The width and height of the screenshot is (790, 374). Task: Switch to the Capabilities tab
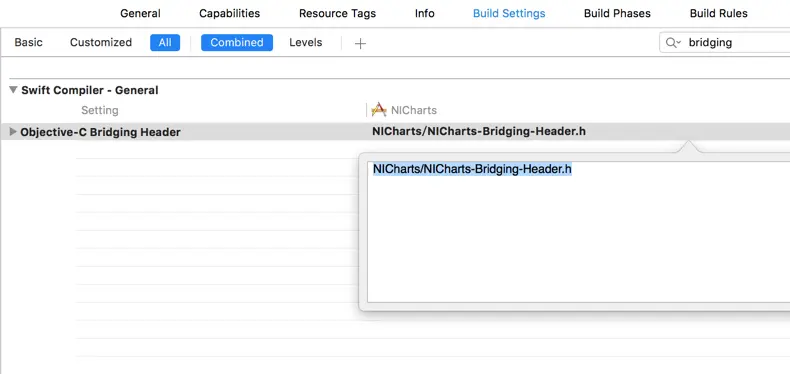229,14
